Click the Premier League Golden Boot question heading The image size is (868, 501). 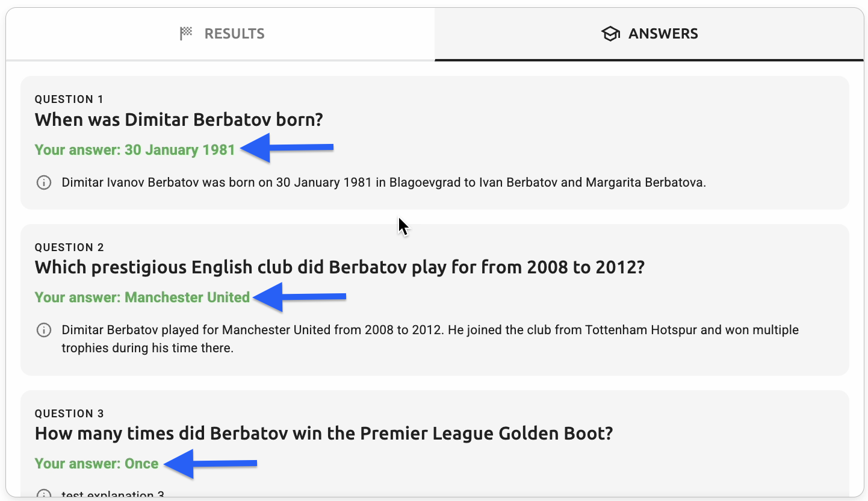[x=324, y=434]
